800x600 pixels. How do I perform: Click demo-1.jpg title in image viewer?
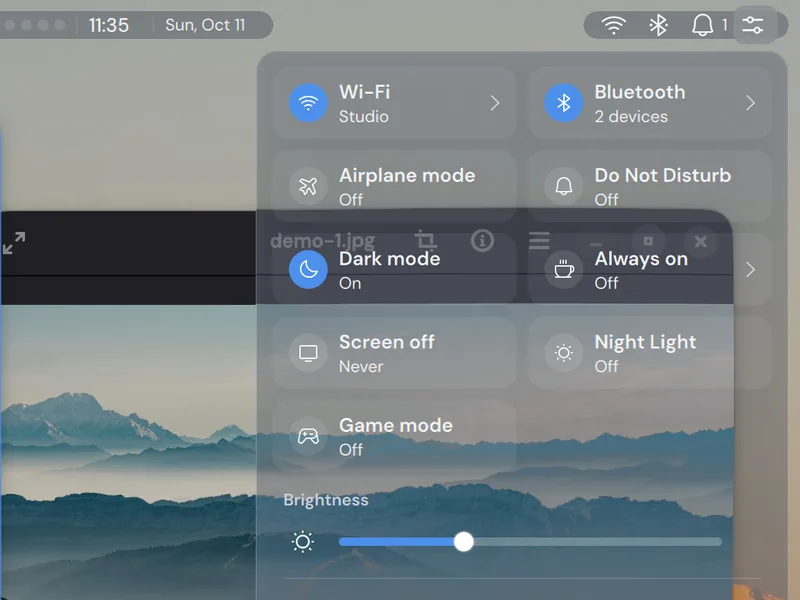[322, 241]
